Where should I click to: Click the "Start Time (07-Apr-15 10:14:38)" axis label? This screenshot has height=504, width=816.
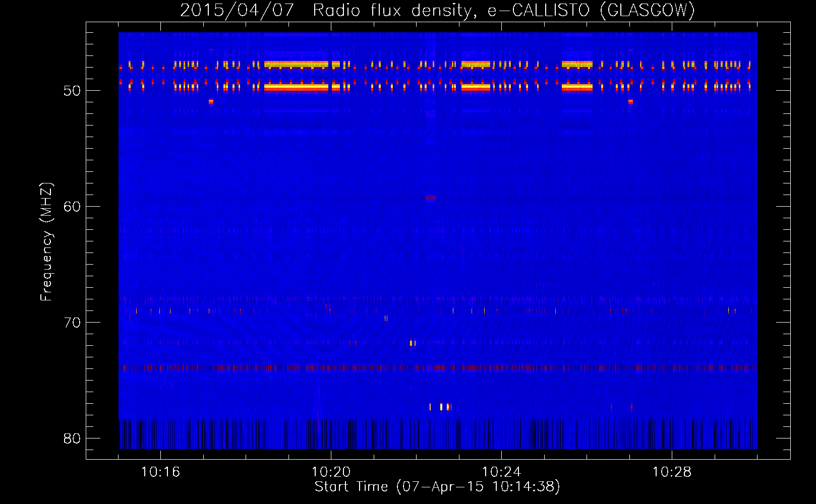(x=438, y=487)
